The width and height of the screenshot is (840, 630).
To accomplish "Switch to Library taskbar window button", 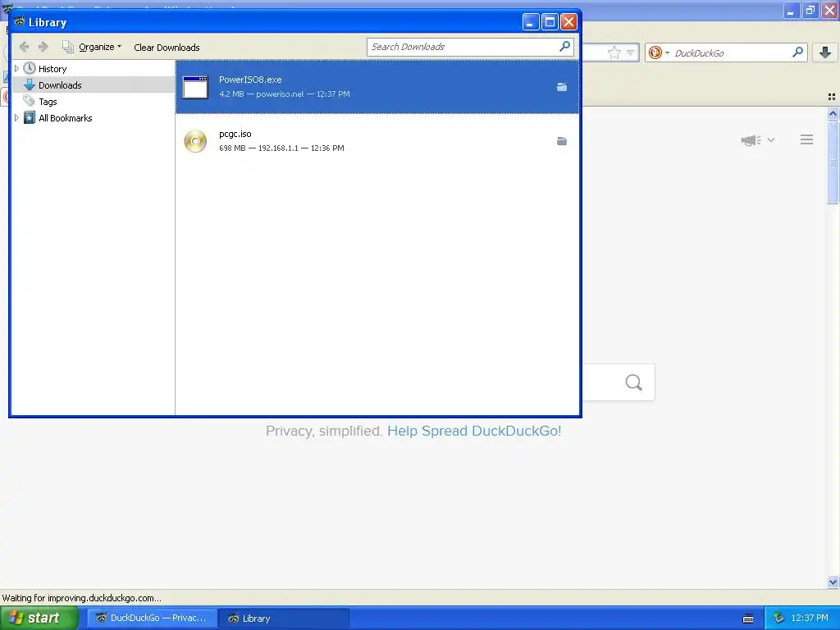I will 284,619.
